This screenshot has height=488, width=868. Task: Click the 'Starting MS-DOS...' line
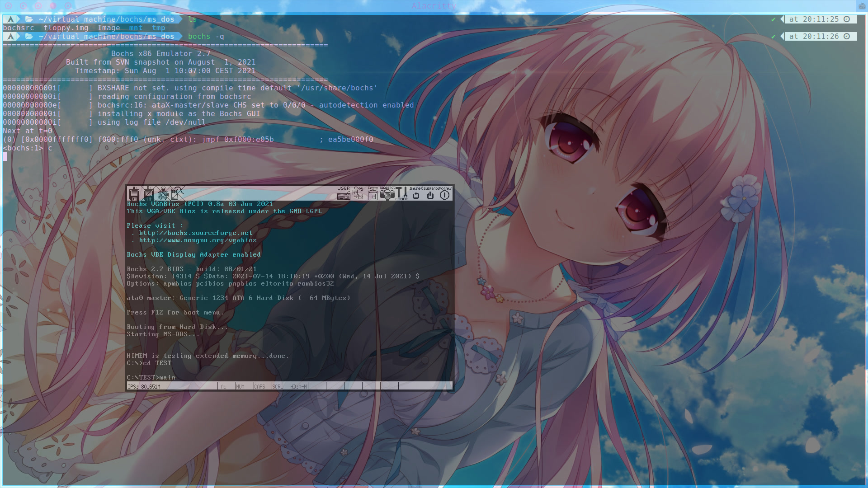[163, 334]
